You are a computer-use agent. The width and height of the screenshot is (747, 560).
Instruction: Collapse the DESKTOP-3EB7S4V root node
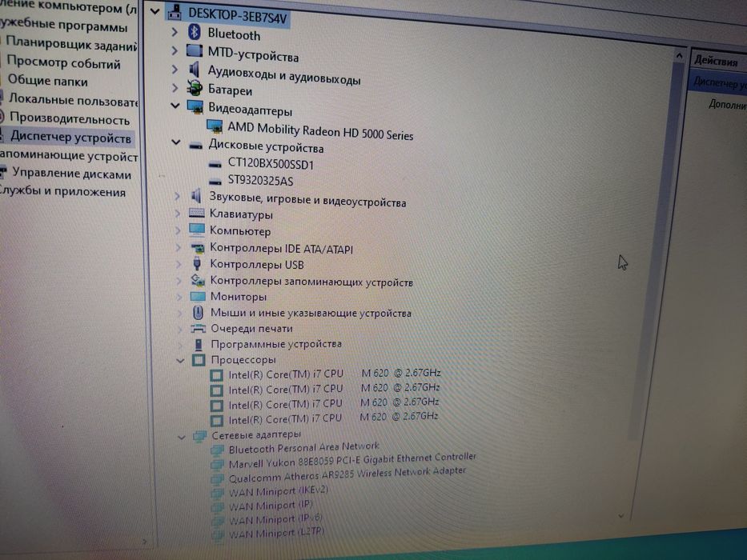point(155,10)
